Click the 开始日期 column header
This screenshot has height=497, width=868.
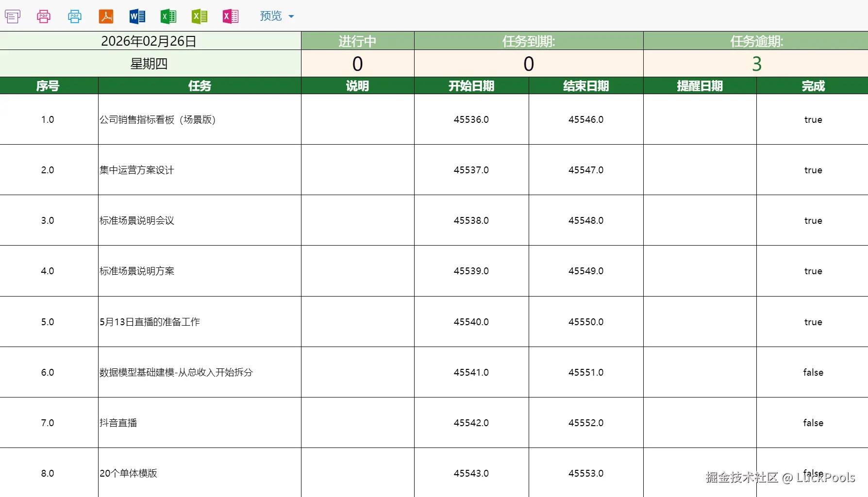471,86
